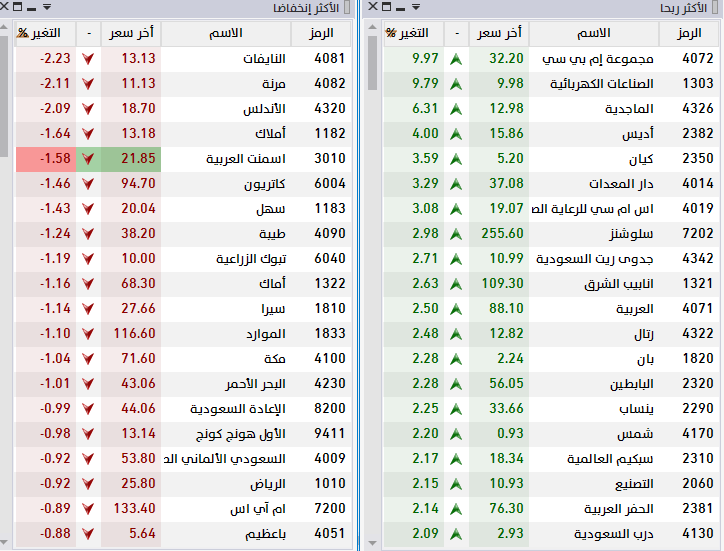Click green up arrow for ينساب row
The image size is (724, 551).
pyautogui.click(x=456, y=409)
